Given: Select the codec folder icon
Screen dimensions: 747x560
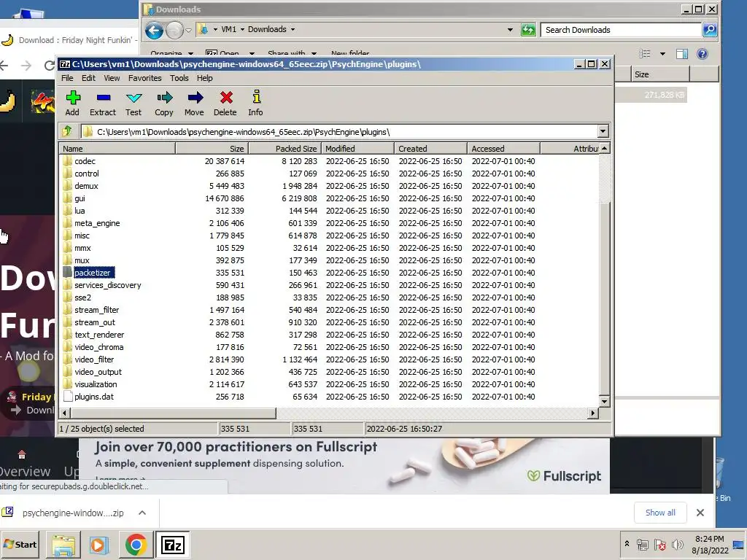Looking at the screenshot, I should (x=68, y=161).
